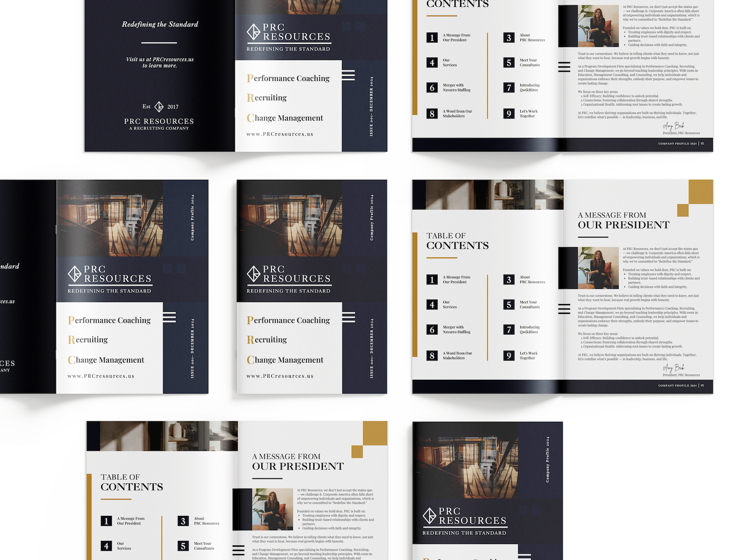Click the building interior photo on center standalone cover

[289, 218]
